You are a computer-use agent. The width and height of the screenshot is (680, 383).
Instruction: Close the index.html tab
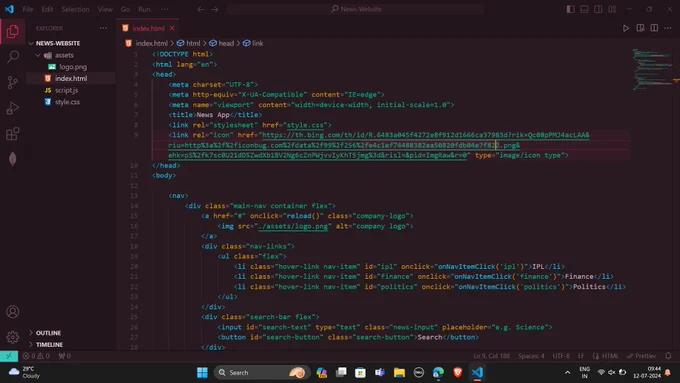[172, 28]
